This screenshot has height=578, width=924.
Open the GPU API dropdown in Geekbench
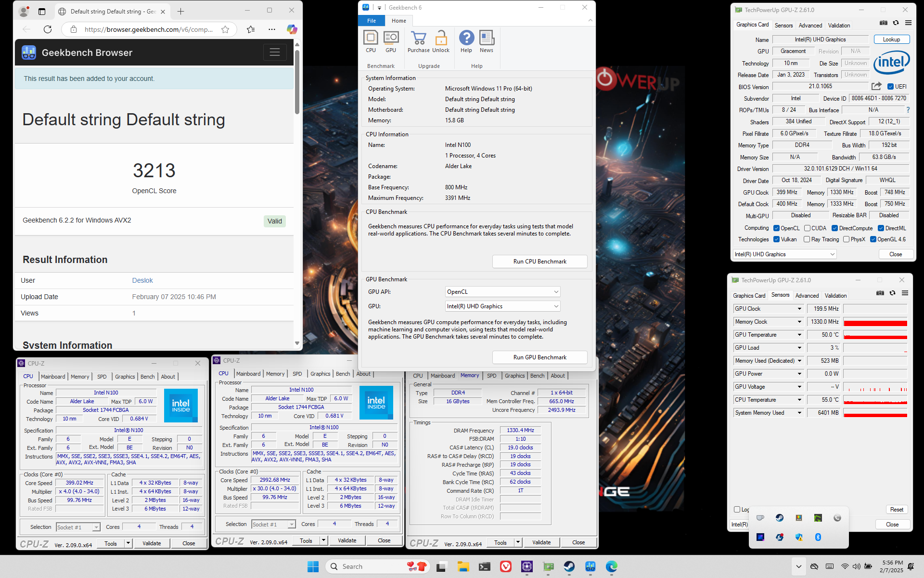502,292
